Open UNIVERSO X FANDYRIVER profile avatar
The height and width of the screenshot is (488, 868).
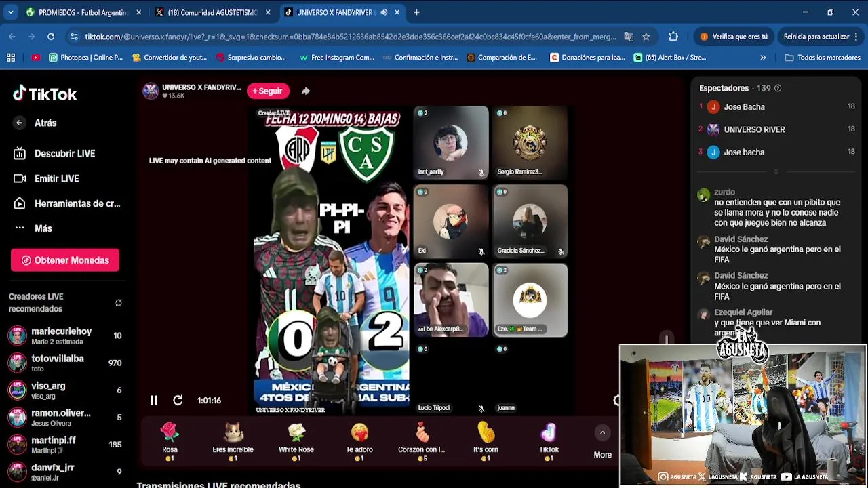tap(151, 91)
